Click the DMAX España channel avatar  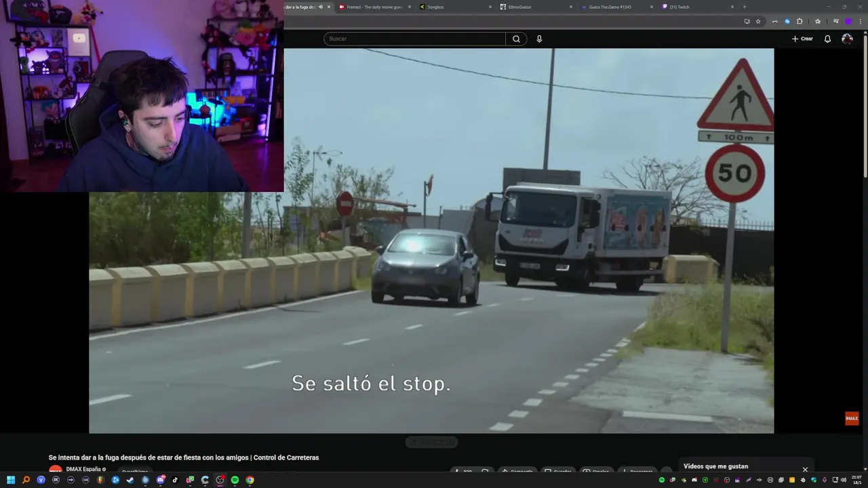(55, 470)
